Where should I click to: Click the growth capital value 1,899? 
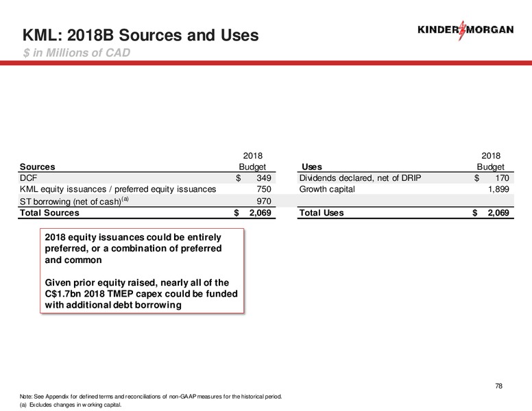(499, 189)
